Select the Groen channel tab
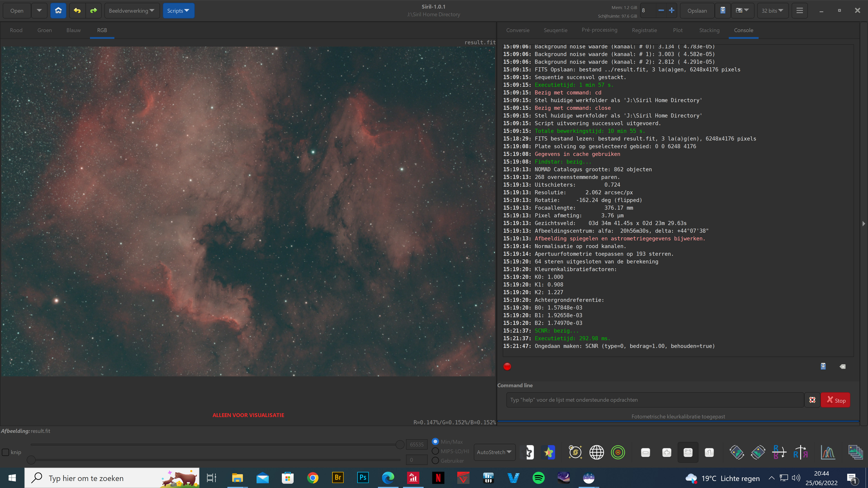This screenshot has width=868, height=488. 45,30
